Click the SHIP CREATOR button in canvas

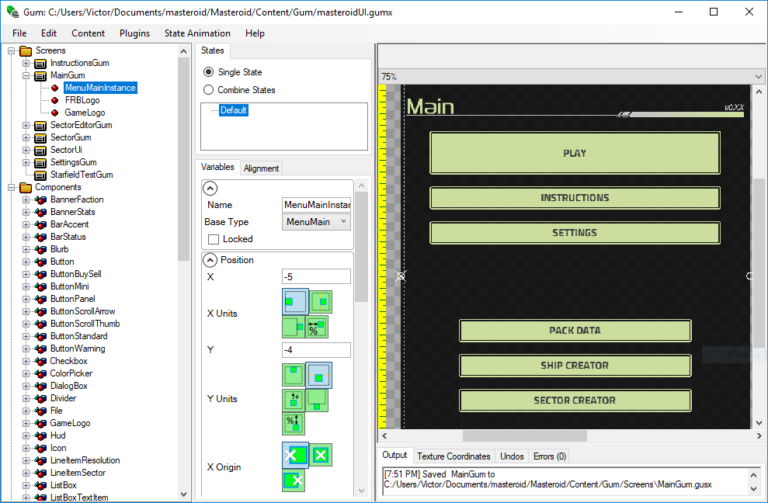click(574, 365)
